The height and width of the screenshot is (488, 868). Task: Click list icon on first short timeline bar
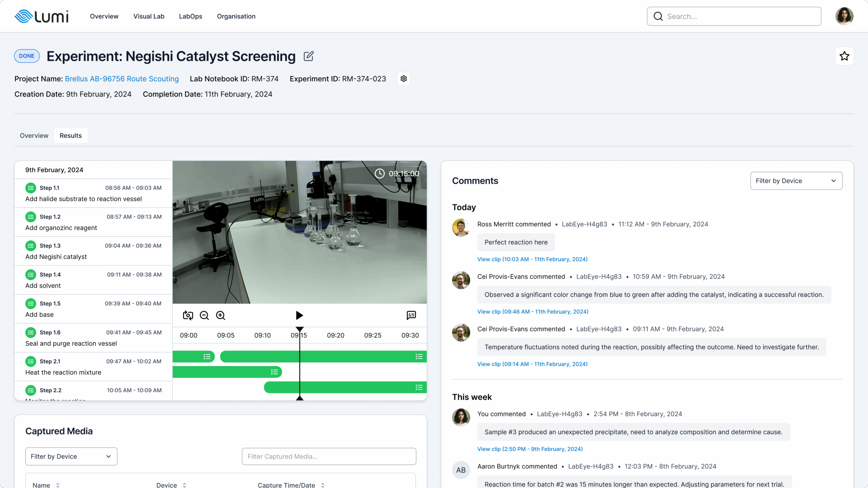(207, 357)
